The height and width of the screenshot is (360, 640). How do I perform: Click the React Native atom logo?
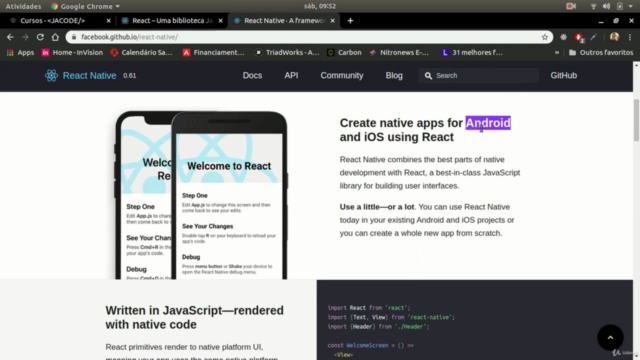click(51, 76)
